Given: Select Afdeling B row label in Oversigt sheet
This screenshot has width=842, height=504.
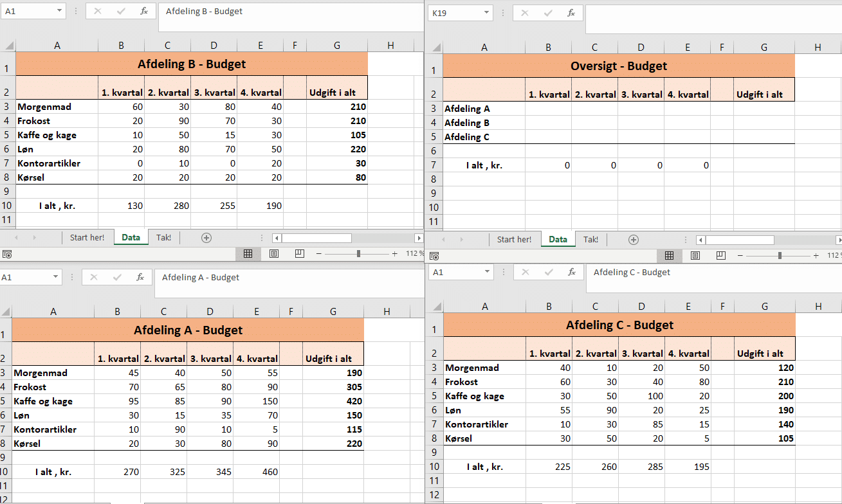Looking at the screenshot, I should (x=484, y=123).
